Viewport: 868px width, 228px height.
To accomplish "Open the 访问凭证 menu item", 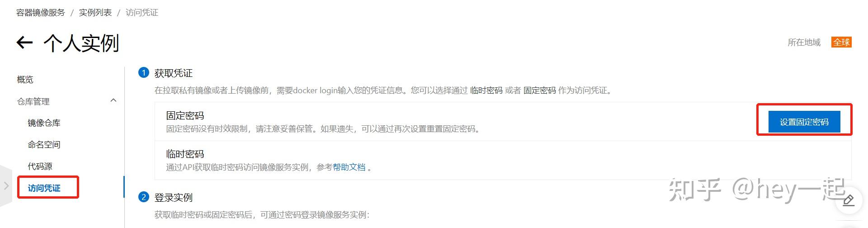I will coord(44,188).
